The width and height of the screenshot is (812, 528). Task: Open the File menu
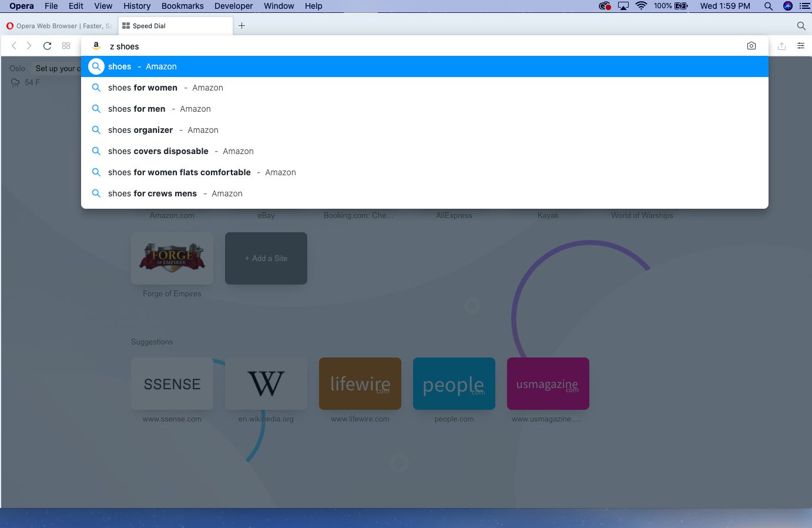[51, 6]
